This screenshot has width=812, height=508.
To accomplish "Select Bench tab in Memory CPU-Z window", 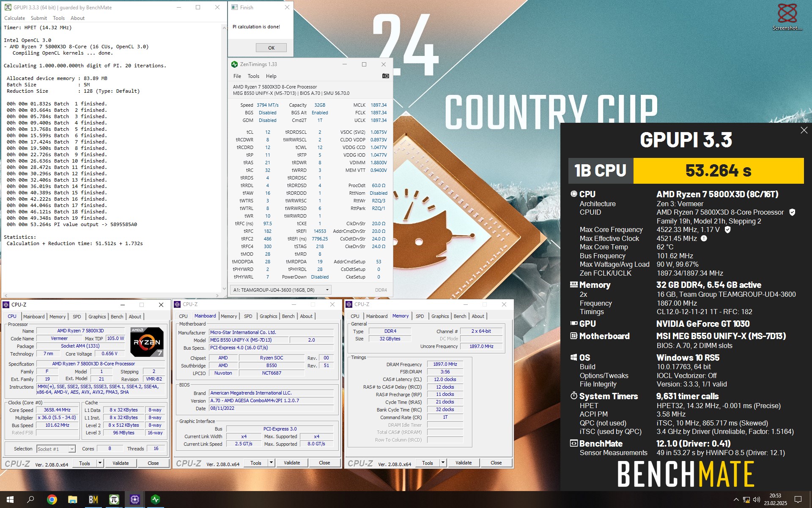I will coord(460,316).
